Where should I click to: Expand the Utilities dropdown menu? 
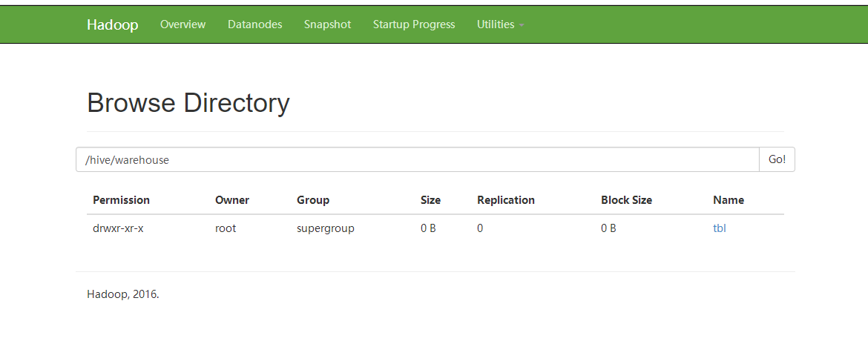(500, 24)
